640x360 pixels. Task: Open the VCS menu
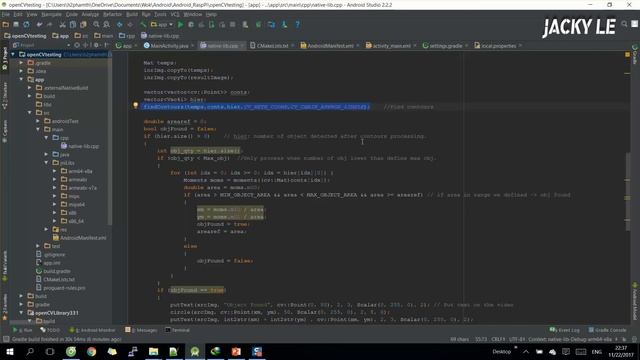pos(175,14)
